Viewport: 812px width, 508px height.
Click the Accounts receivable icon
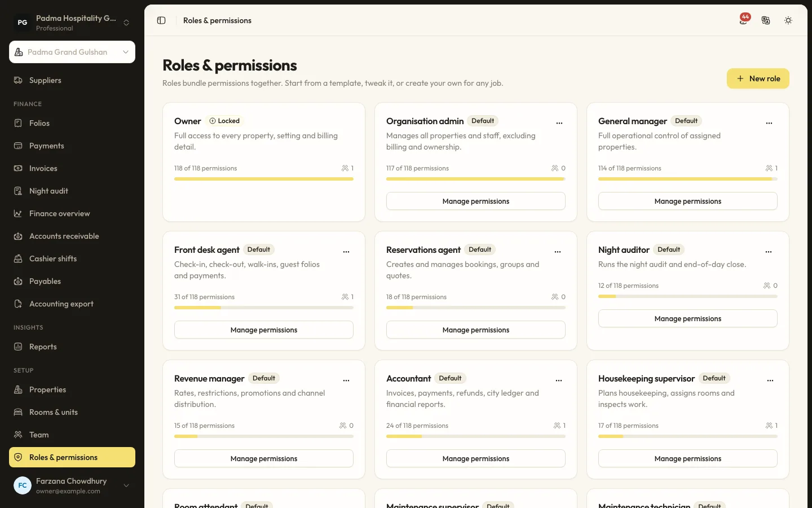18,236
